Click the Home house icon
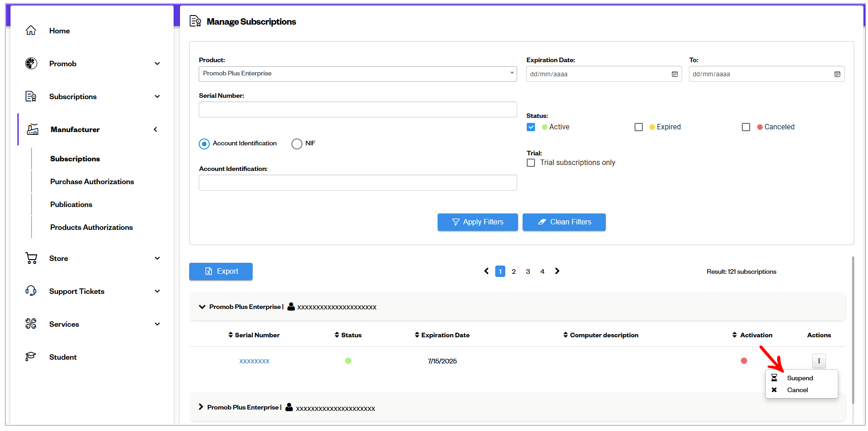Image resolution: width=868 pixels, height=431 pixels. click(31, 31)
